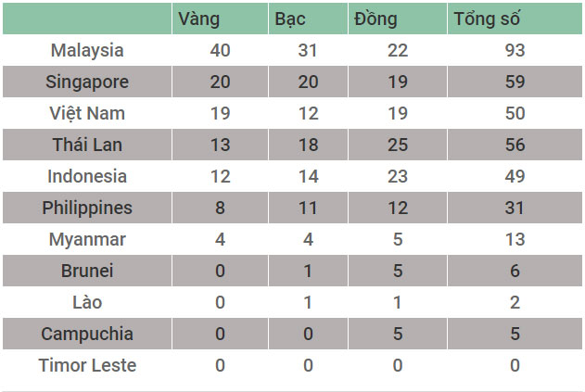Select the Singapore country name

87,82
